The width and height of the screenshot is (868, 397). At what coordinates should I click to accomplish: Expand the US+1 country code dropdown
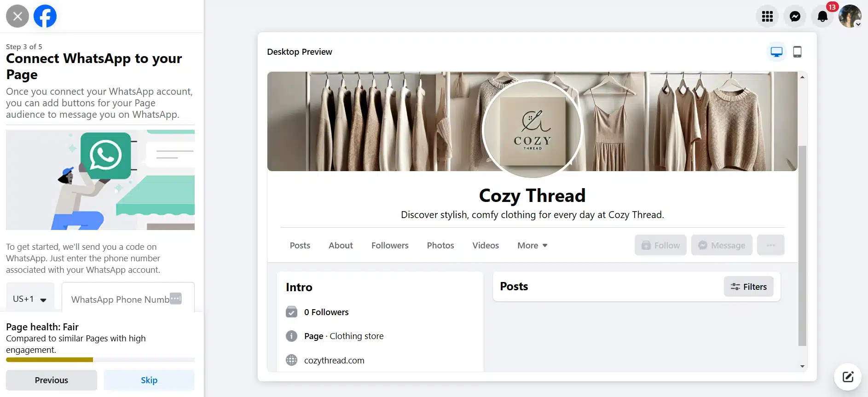click(30, 299)
